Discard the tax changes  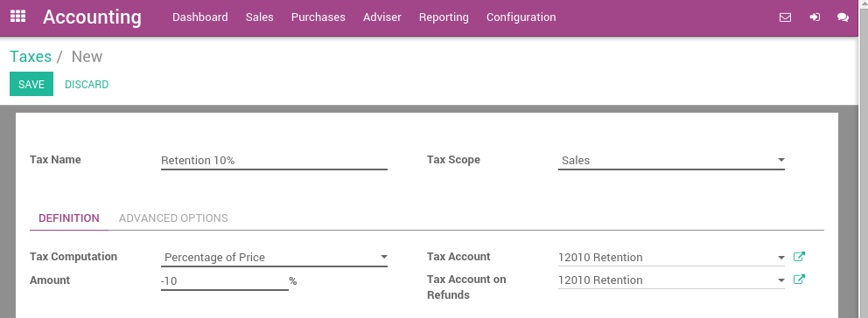(87, 85)
